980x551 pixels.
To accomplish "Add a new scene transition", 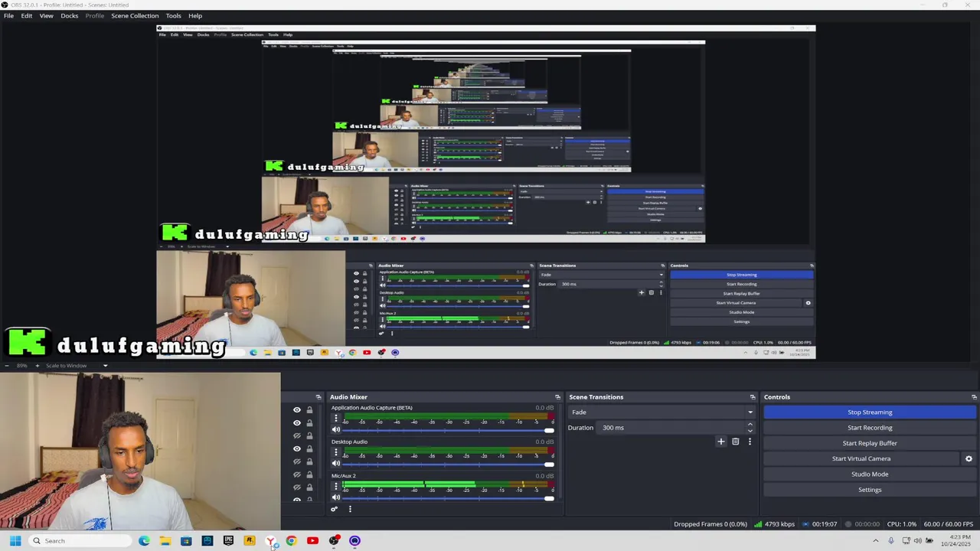I will pos(720,442).
